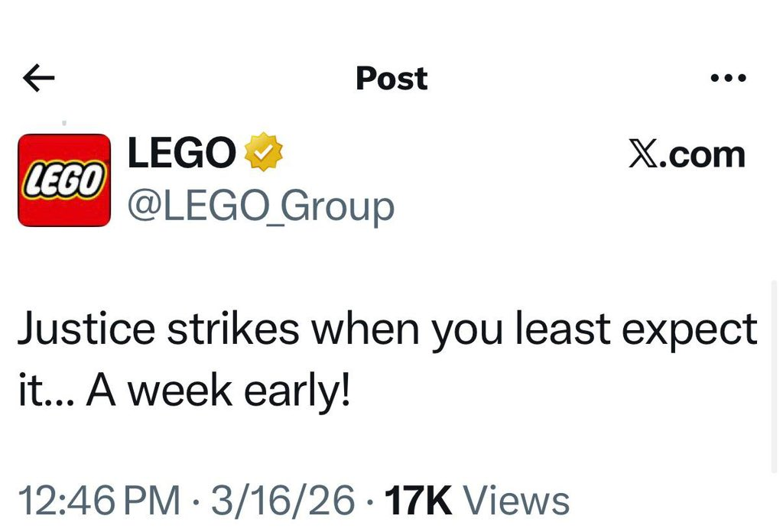Go back using the left arrow
The height and width of the screenshot is (532, 783).
pos(39,78)
